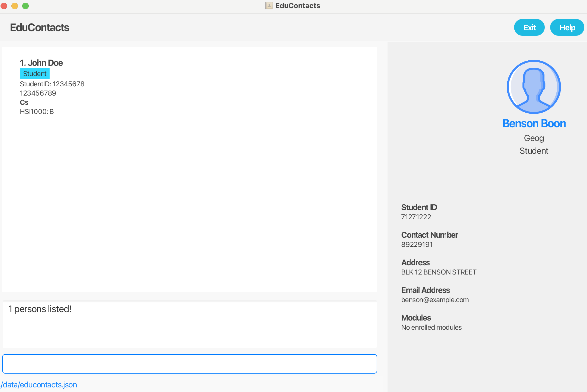
Task: Click the Benson Boon name heading
Action: (x=534, y=123)
